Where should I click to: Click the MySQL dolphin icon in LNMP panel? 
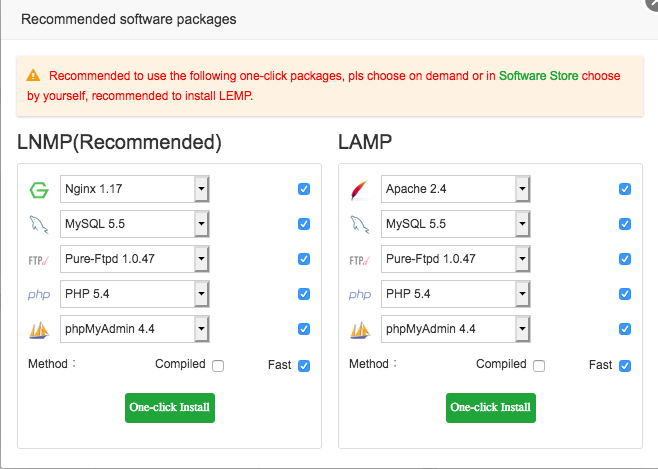click(x=39, y=224)
